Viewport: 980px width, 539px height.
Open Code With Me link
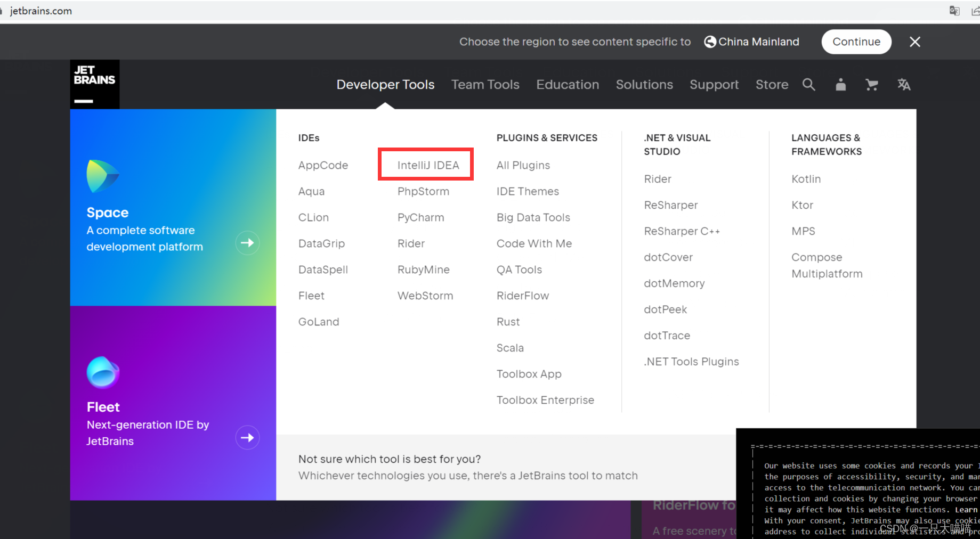click(x=534, y=243)
